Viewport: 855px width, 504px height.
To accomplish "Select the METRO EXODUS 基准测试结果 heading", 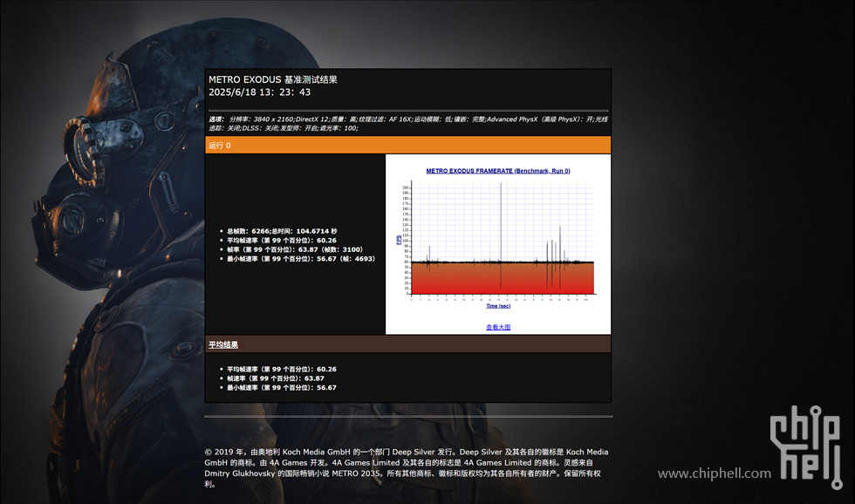I will pos(272,79).
